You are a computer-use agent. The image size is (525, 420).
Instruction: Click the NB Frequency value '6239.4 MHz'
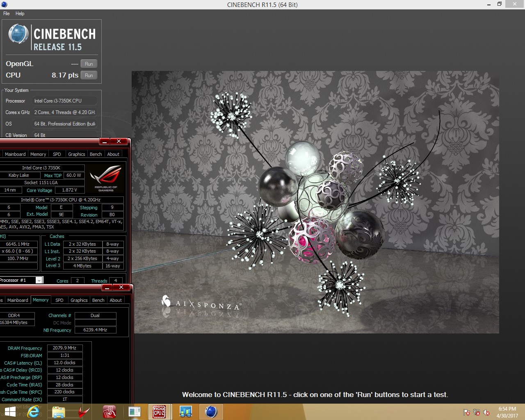point(95,330)
